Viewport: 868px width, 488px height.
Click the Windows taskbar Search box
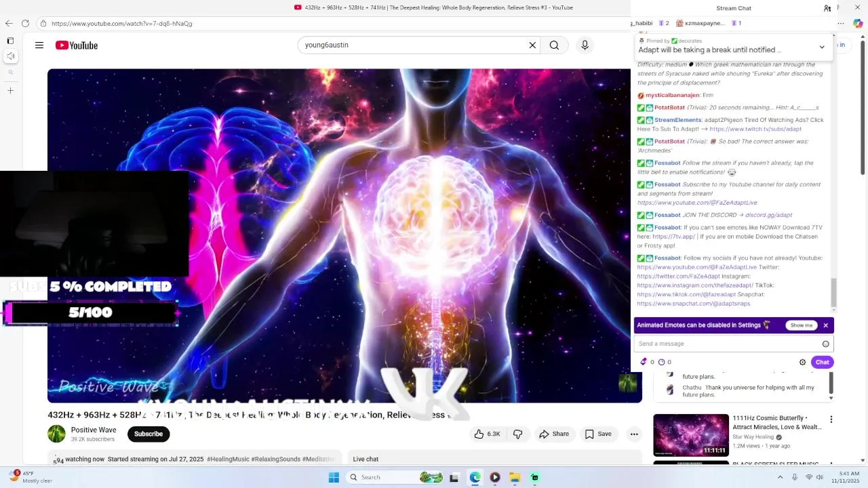pyautogui.click(x=395, y=477)
